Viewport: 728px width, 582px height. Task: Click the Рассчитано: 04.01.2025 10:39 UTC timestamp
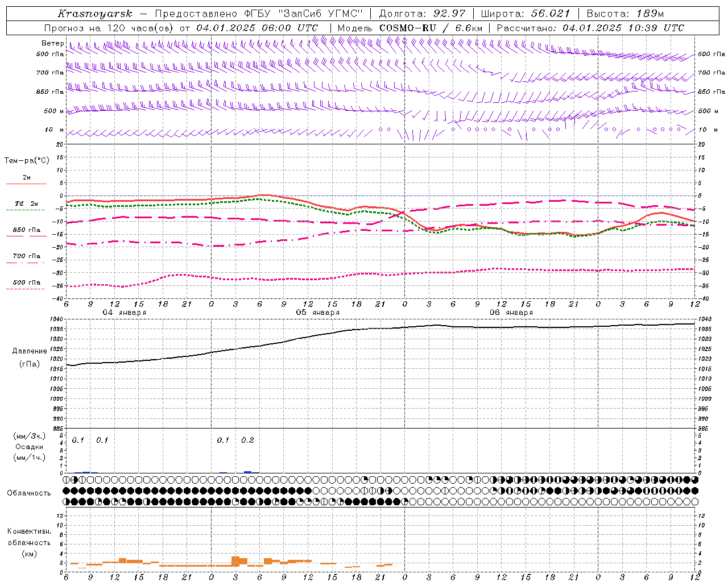tap(590, 28)
